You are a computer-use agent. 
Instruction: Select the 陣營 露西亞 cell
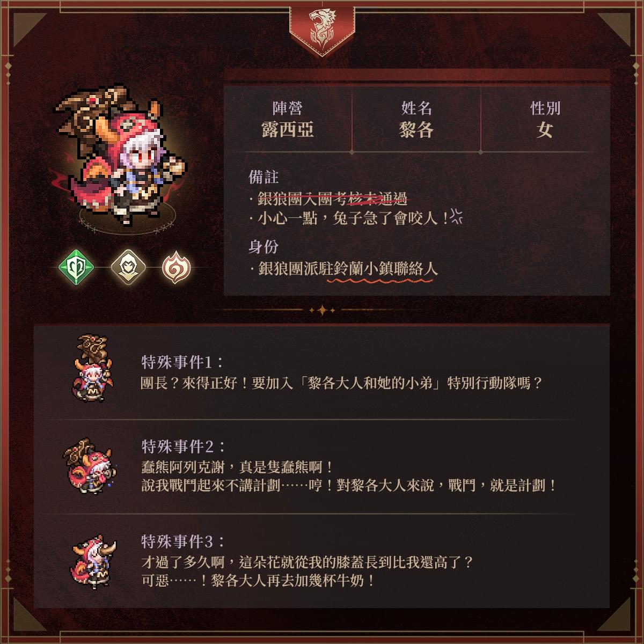coord(288,119)
